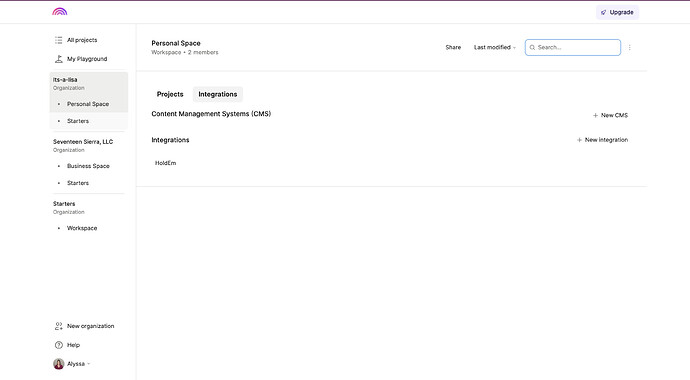Select the Integrations tab
Viewport: 690px width, 380px height.
(x=218, y=94)
